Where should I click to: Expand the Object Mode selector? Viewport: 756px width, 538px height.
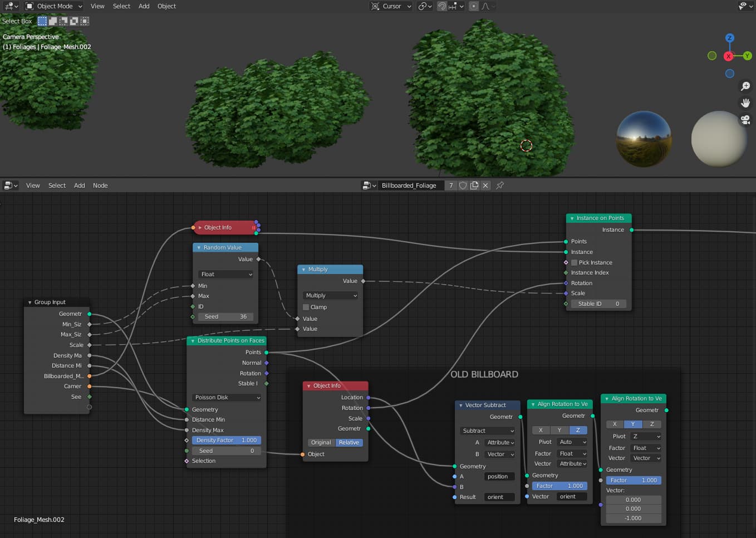(53, 6)
